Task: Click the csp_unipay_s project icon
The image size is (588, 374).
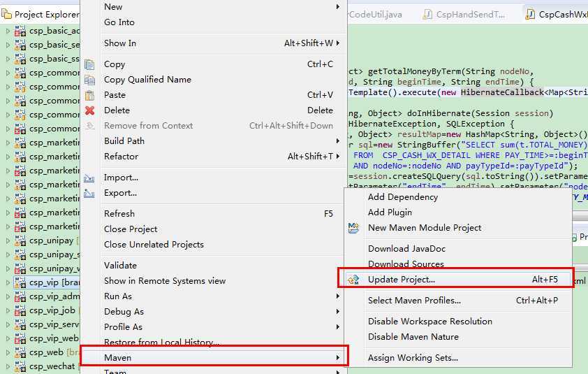Action: pyautogui.click(x=20, y=254)
